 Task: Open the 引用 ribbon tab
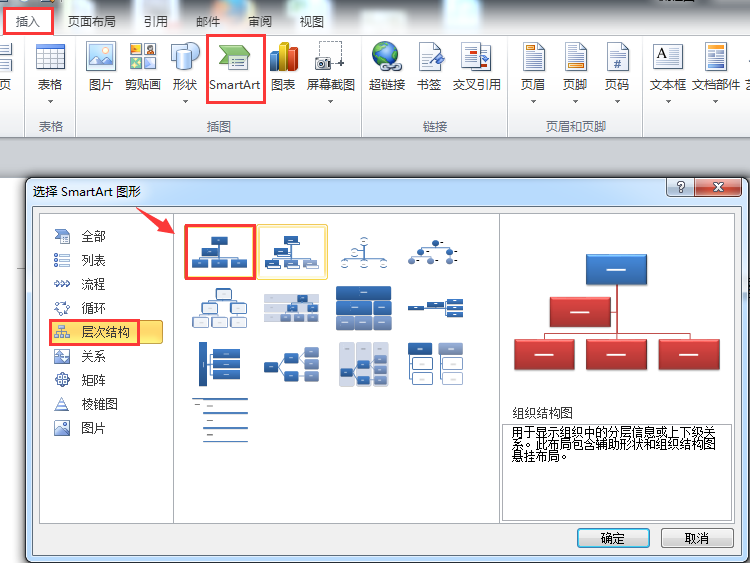click(x=155, y=22)
